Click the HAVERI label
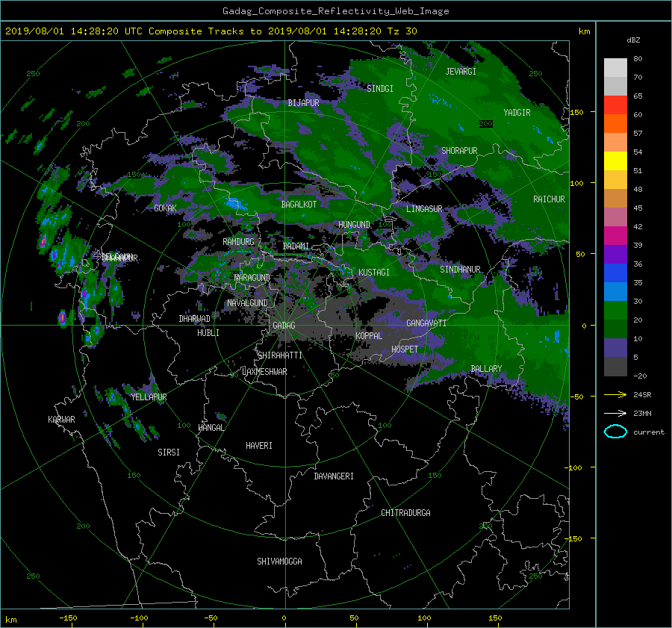Viewport: 672px width, 628px height. [x=259, y=446]
